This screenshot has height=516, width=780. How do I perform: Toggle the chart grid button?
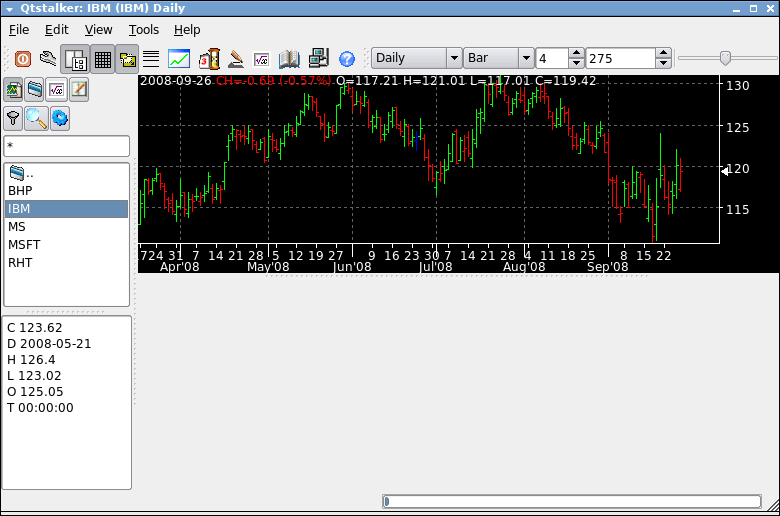pos(102,59)
